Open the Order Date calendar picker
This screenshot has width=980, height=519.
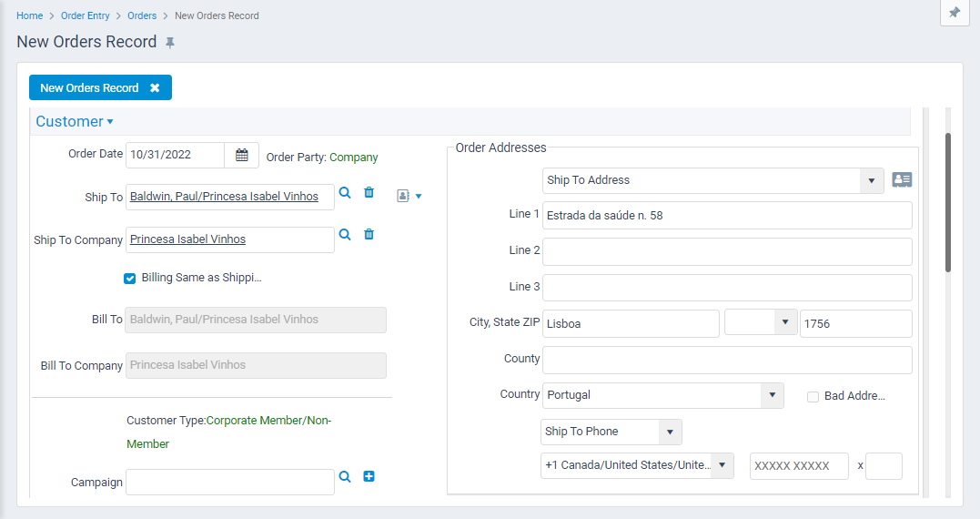[x=242, y=155]
